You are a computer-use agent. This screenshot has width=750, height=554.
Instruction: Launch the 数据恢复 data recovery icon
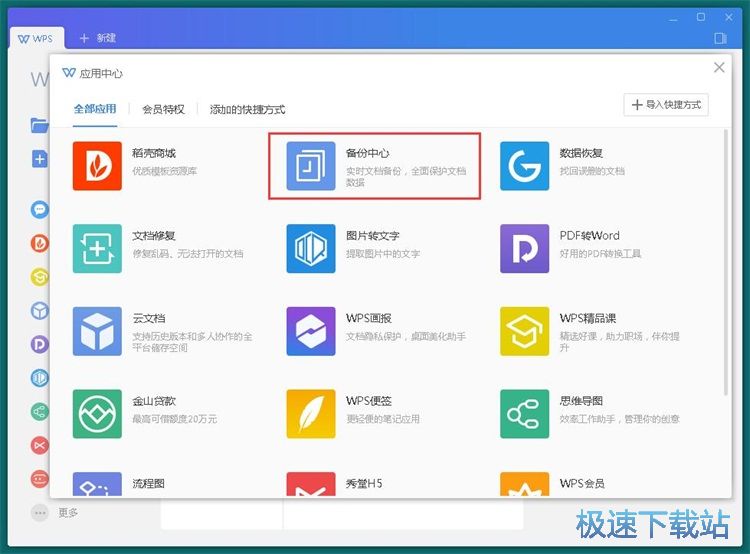pos(525,166)
